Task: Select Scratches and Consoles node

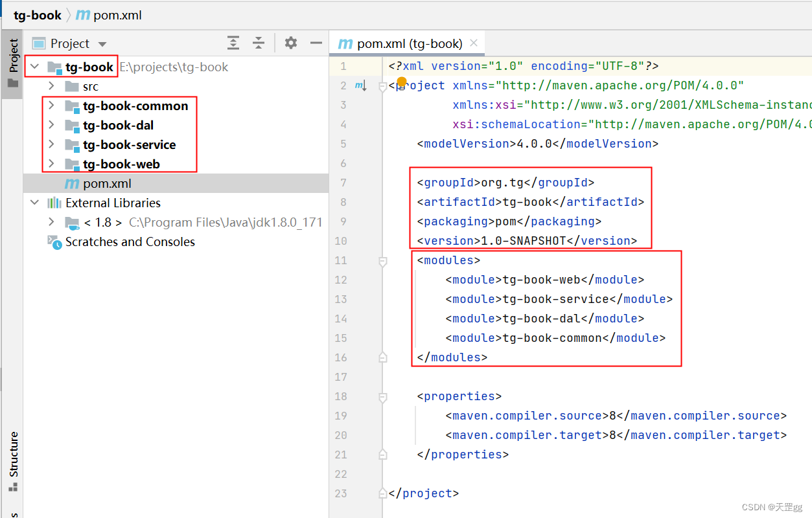Action: (130, 242)
